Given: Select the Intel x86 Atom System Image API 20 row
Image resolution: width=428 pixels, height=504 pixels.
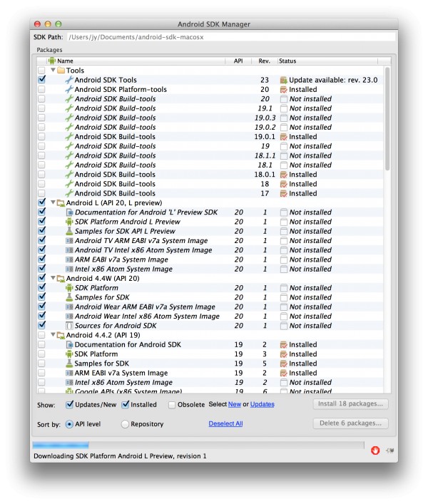Looking at the screenshot, I should tap(210, 269).
